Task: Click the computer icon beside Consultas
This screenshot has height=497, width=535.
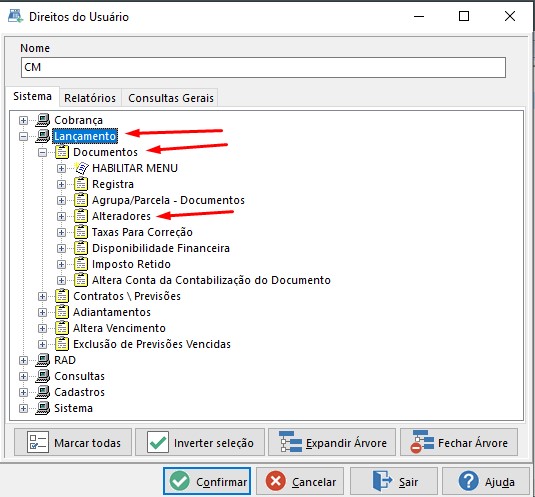Action: click(x=43, y=376)
